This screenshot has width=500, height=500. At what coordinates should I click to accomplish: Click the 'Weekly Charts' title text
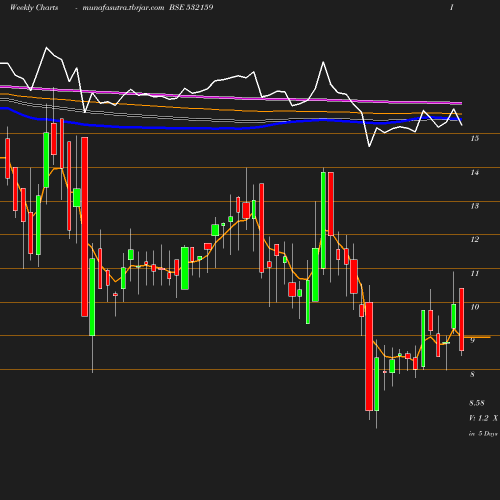click(x=34, y=8)
